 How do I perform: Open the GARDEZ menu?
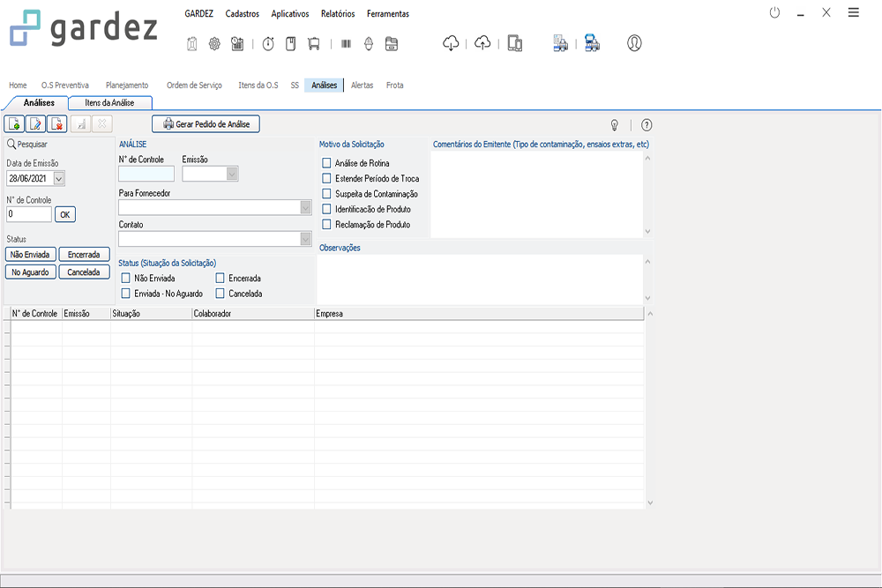click(199, 13)
